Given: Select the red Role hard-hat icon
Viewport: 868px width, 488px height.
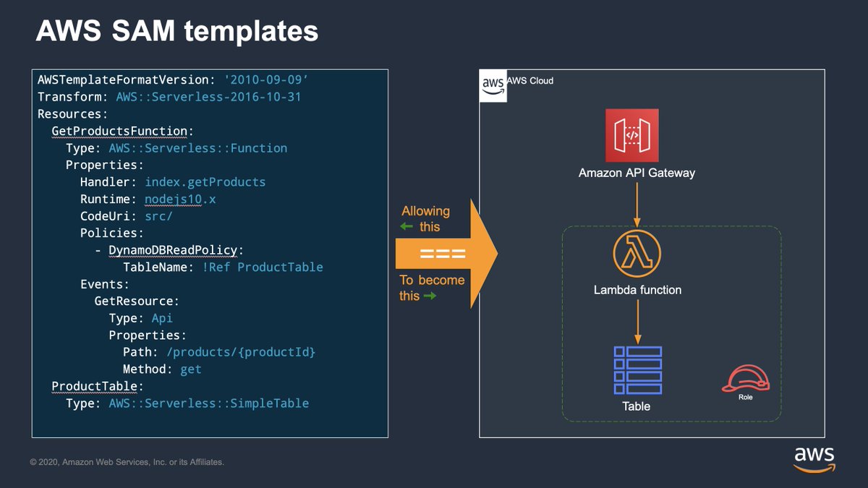Looking at the screenshot, I should pyautogui.click(x=745, y=379).
